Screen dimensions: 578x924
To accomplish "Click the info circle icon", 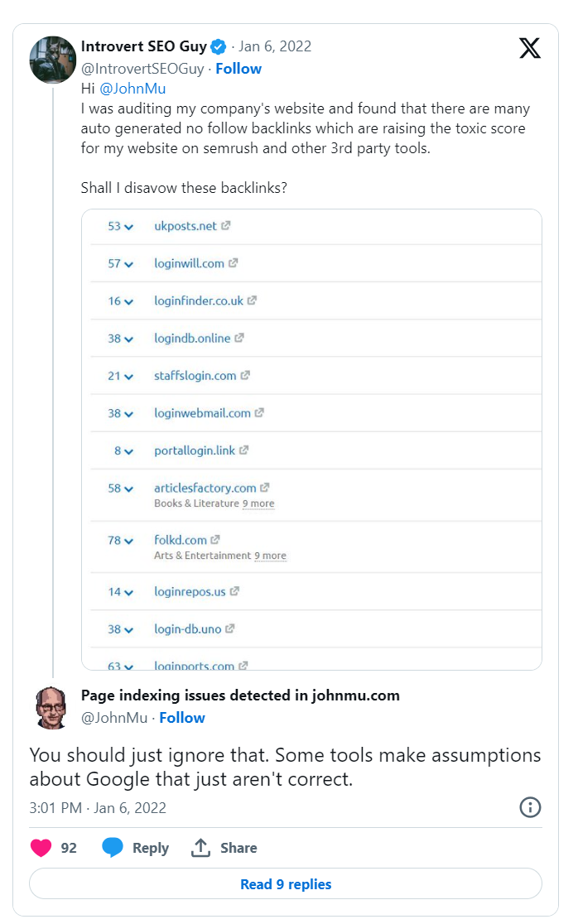I will tap(530, 807).
